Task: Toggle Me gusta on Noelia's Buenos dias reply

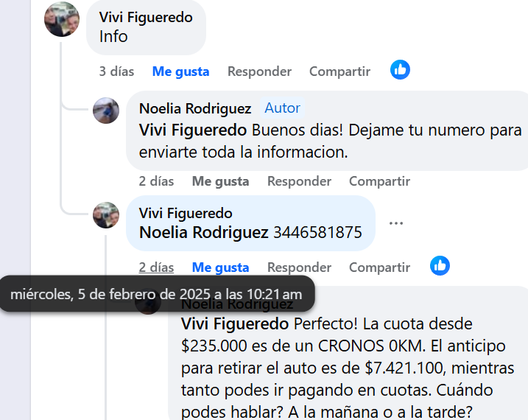Action: click(x=221, y=181)
